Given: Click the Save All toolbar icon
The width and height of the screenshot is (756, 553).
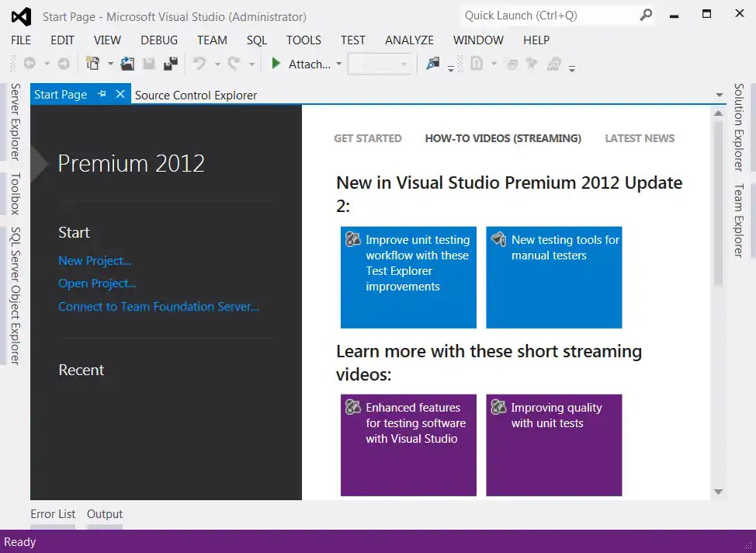Looking at the screenshot, I should click(x=171, y=63).
